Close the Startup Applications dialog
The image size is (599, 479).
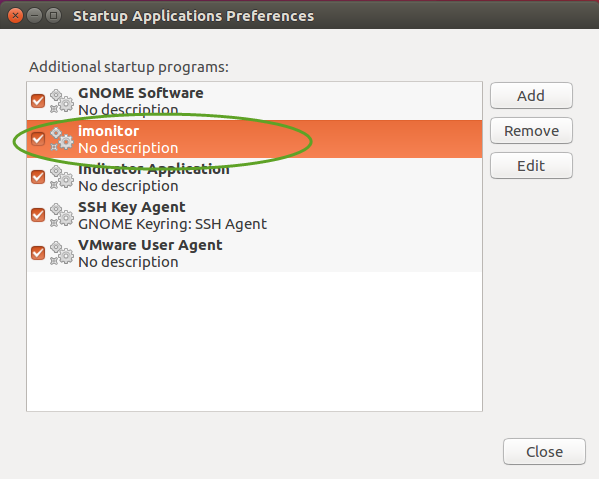[x=544, y=451]
